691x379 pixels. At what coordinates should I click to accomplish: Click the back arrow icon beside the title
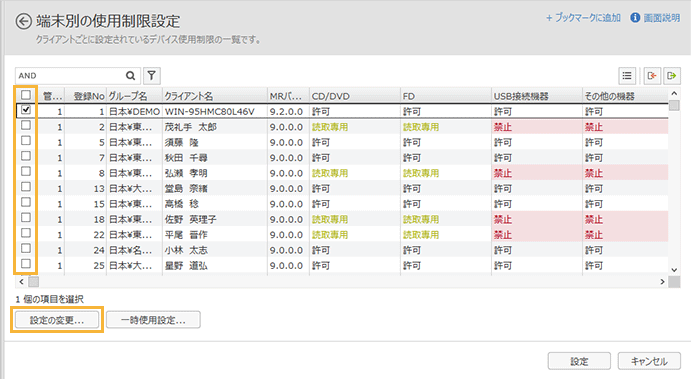coord(24,21)
